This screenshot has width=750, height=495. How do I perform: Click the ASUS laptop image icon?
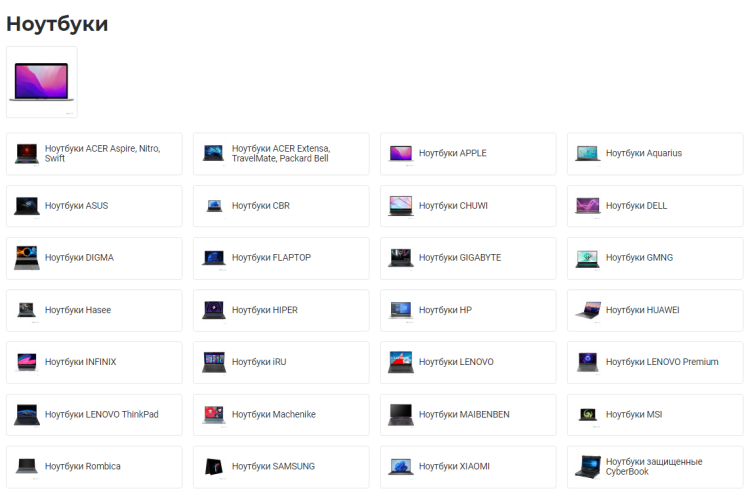click(27, 206)
